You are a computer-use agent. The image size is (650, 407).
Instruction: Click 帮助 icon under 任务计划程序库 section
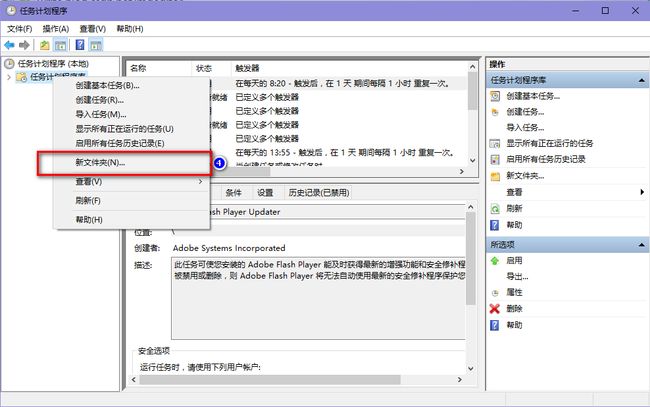click(495, 225)
